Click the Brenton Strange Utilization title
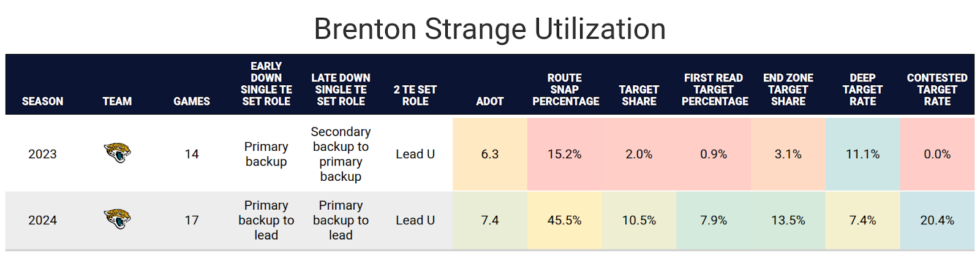Image resolution: width=980 pixels, height=255 pixels. coord(489,29)
